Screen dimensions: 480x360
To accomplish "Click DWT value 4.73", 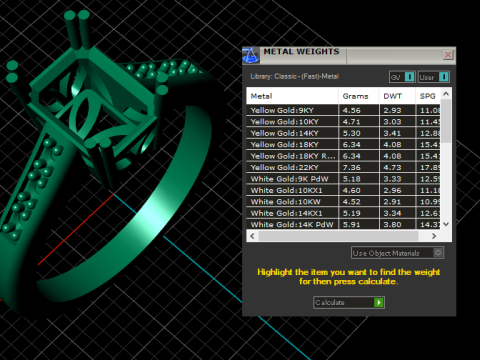I will 392,167.
